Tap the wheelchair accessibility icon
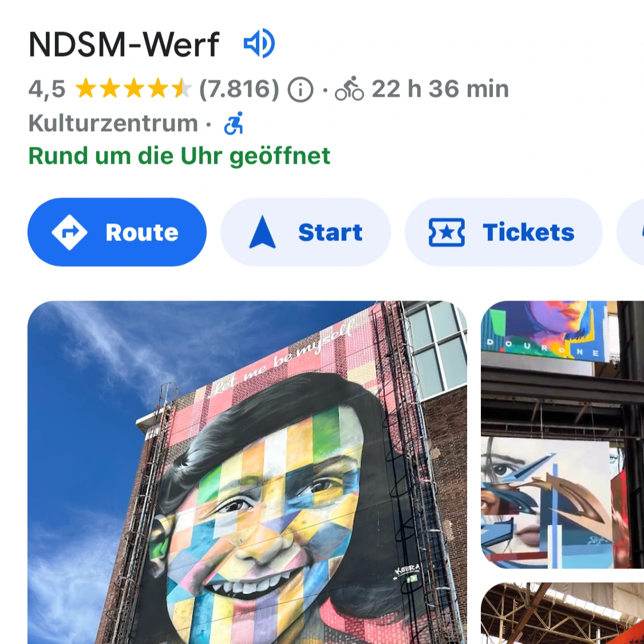 coord(234,123)
